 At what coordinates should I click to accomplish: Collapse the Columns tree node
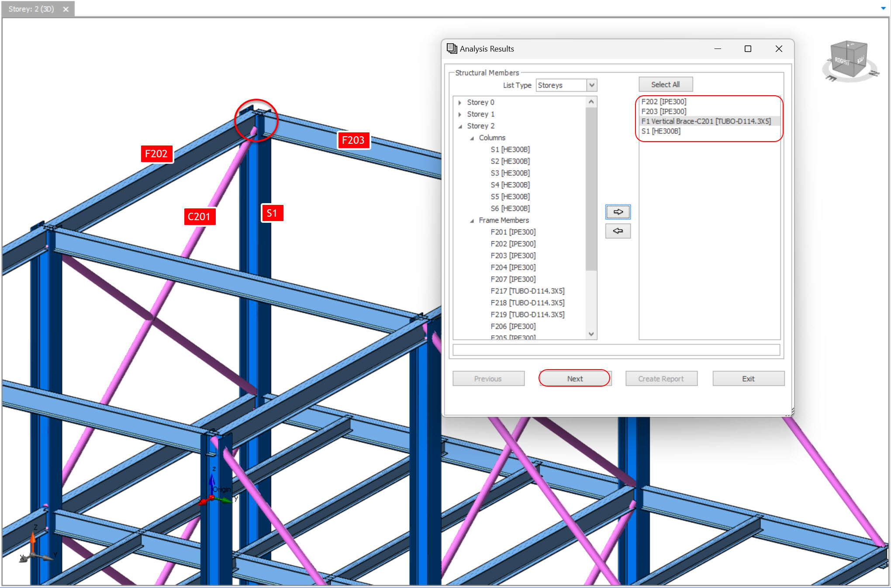click(x=472, y=138)
